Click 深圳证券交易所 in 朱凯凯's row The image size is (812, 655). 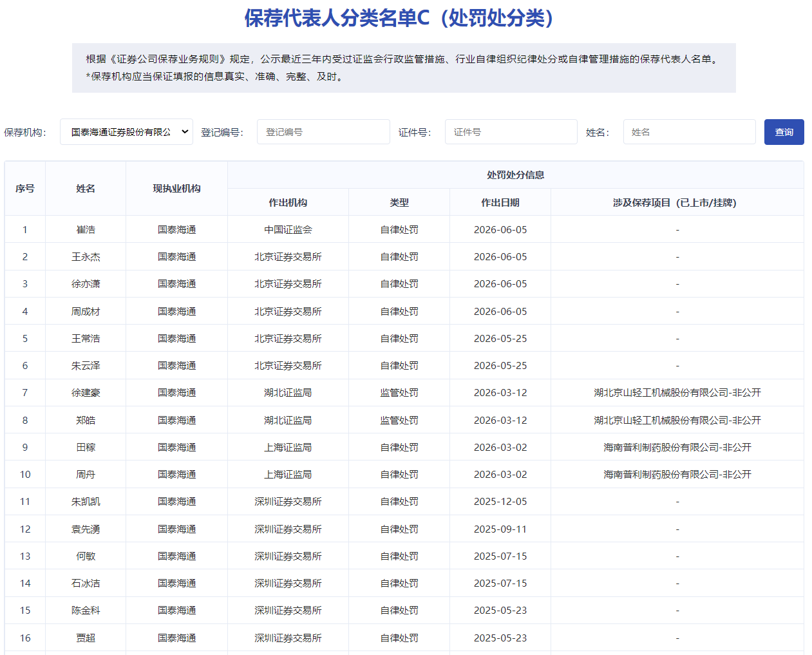(x=288, y=501)
